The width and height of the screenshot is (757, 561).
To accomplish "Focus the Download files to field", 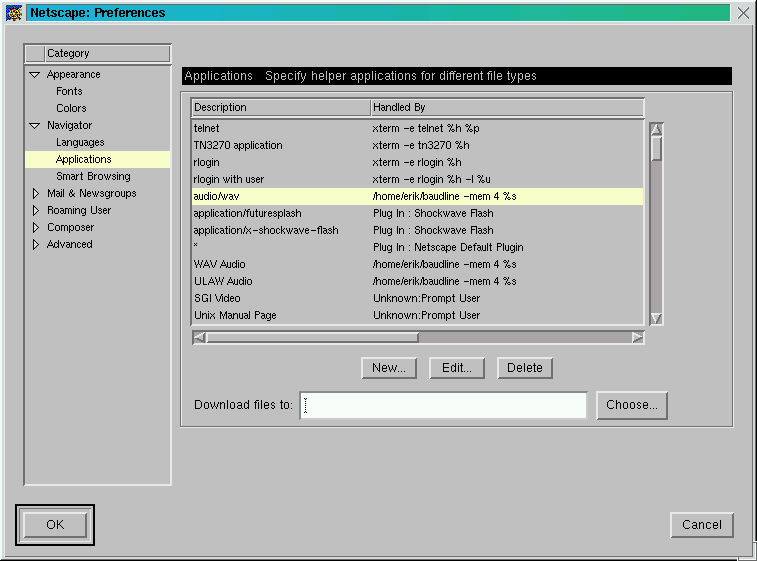I will coord(443,405).
